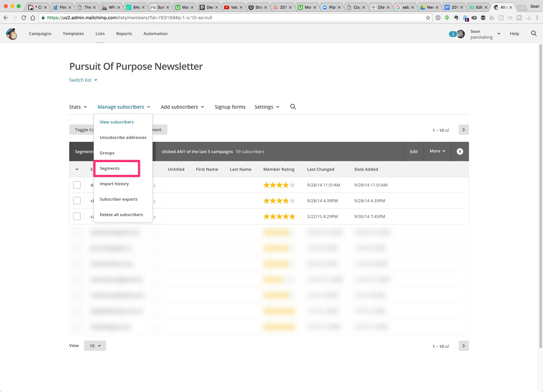The width and height of the screenshot is (543, 392).
Task: Open row arrow for 9/28/14 11:01AM subscriber
Action: click(154, 186)
